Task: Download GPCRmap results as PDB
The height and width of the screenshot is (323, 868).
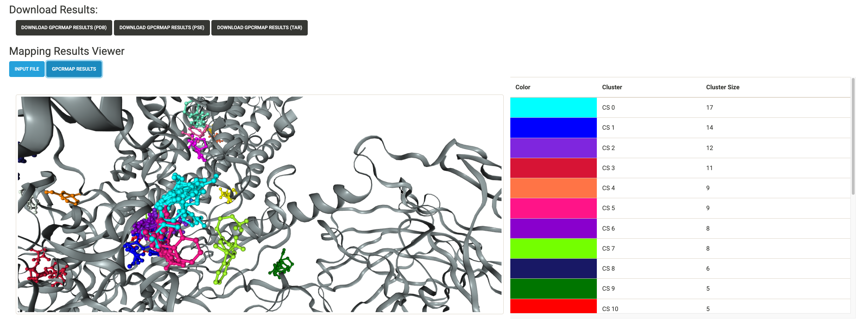Action: tap(64, 28)
